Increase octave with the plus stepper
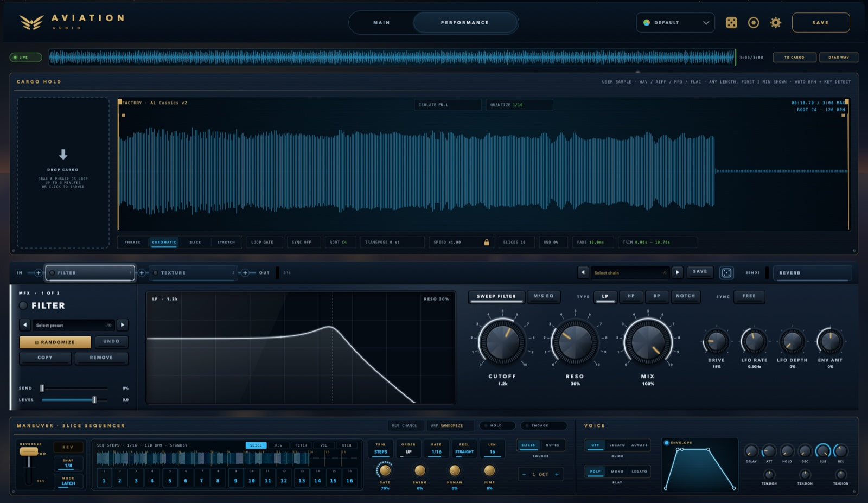The image size is (868, 503). click(x=557, y=474)
